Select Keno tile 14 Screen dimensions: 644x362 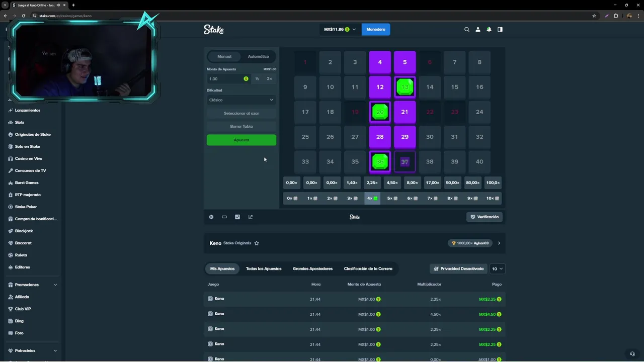click(x=430, y=87)
